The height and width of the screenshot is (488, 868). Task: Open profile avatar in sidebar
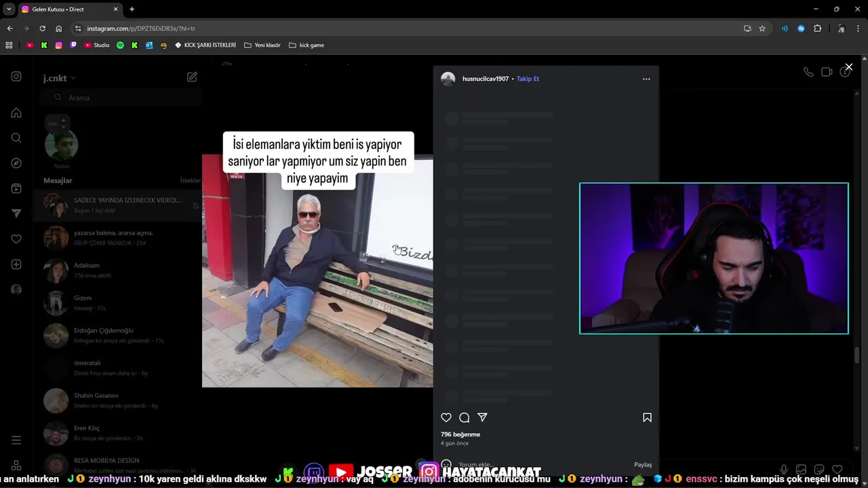tap(16, 289)
